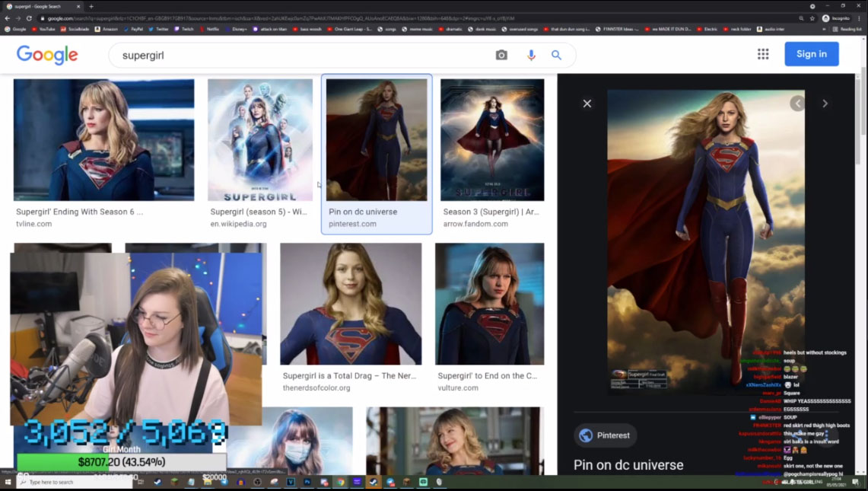Open the PayPal bookmark
This screenshot has height=491, width=868.
coord(133,29)
